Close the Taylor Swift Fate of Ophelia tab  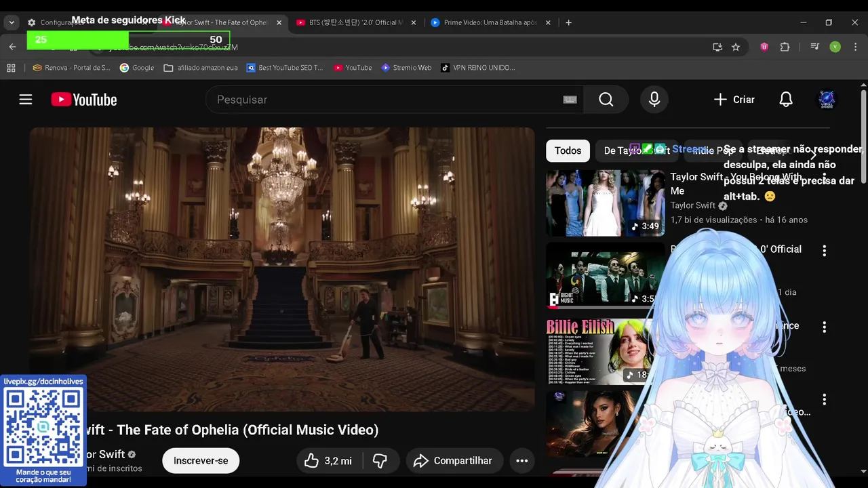[x=279, y=22]
